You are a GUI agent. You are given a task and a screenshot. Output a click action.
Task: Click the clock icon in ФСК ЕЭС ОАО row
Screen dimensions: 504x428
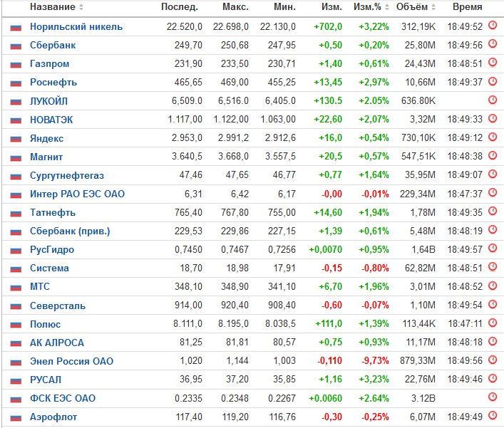pyautogui.click(x=493, y=397)
